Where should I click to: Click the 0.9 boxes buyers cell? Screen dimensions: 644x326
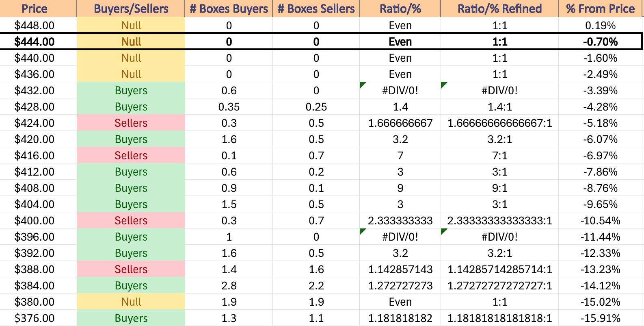pos(229,188)
